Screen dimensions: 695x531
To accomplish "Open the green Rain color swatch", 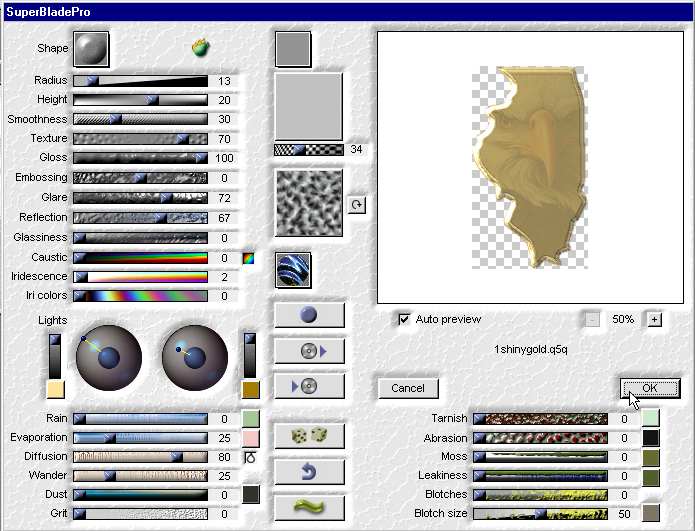I will (x=251, y=419).
